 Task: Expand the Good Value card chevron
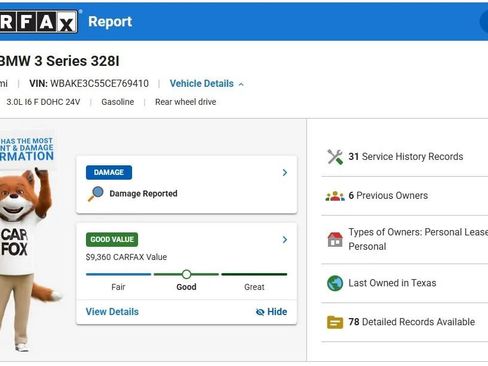pyautogui.click(x=285, y=240)
